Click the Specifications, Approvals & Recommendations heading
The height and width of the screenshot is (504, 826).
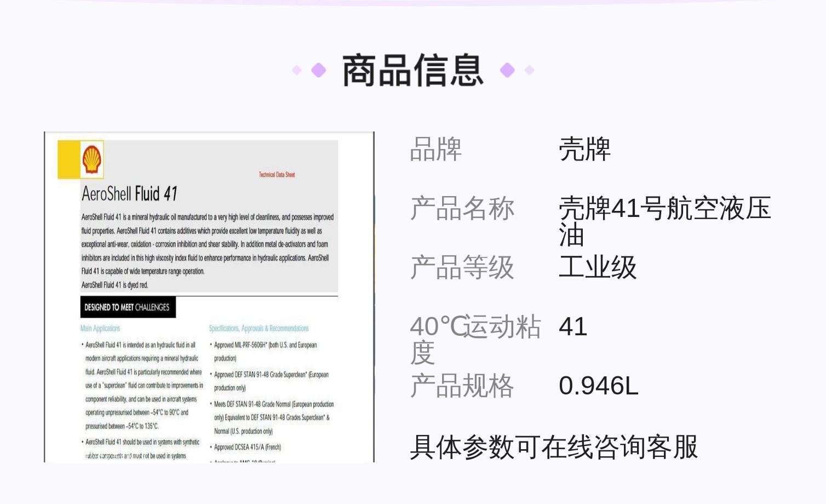click(x=259, y=329)
